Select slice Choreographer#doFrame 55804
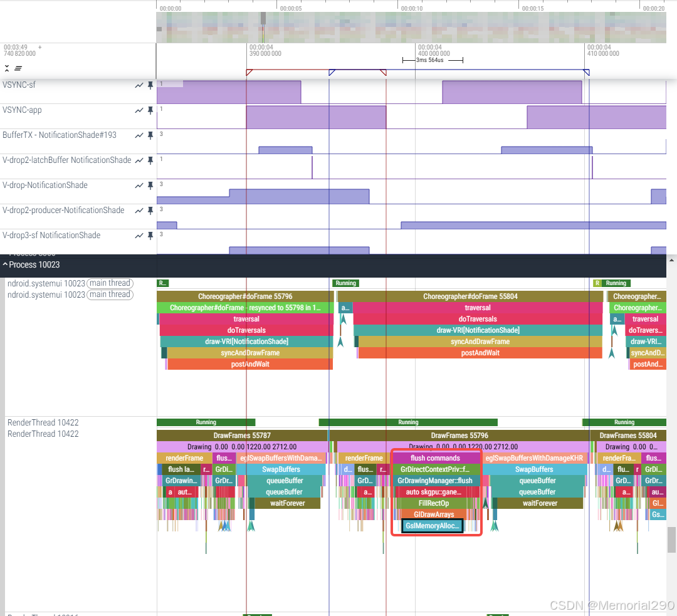This screenshot has height=616, width=677. (x=470, y=296)
